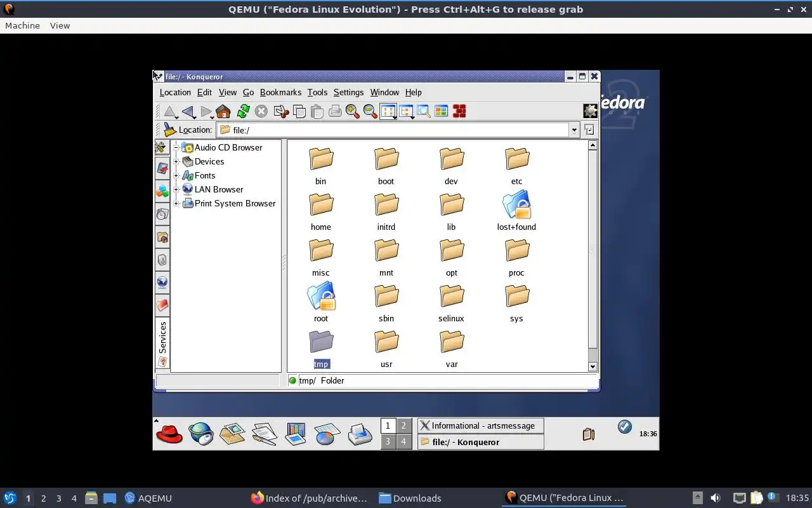Select the selinux folder
Image resolution: width=812 pixels, height=508 pixels.
click(x=451, y=303)
